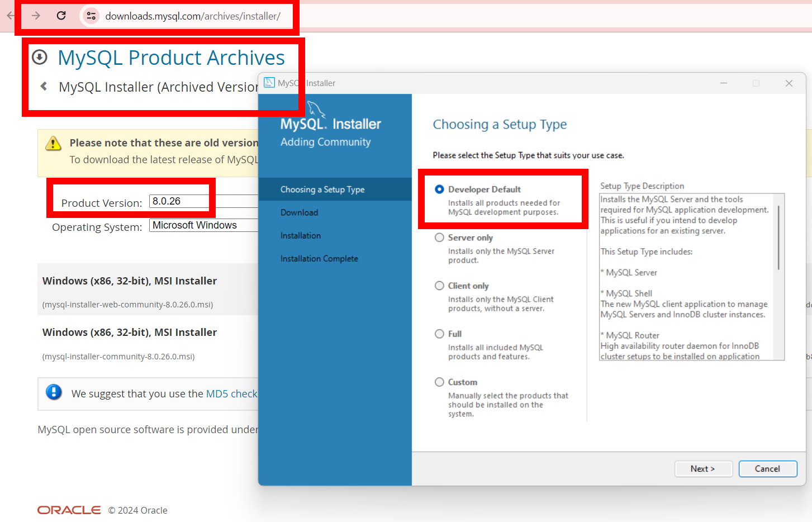The image size is (812, 522).
Task: Click the download circle icon beside MySQL Product Archives
Action: (x=40, y=57)
